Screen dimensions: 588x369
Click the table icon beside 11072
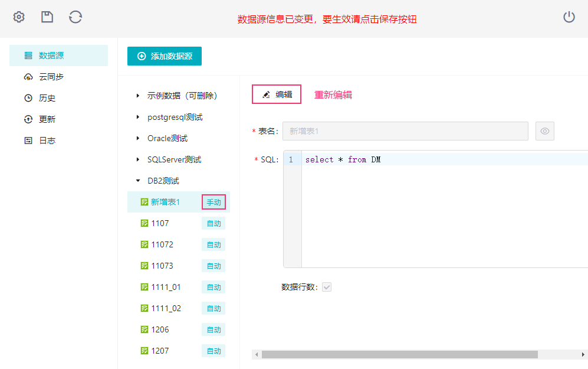coord(144,244)
